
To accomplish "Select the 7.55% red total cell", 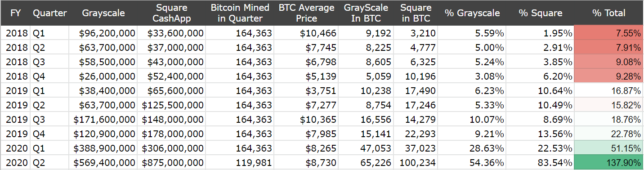I will point(609,33).
